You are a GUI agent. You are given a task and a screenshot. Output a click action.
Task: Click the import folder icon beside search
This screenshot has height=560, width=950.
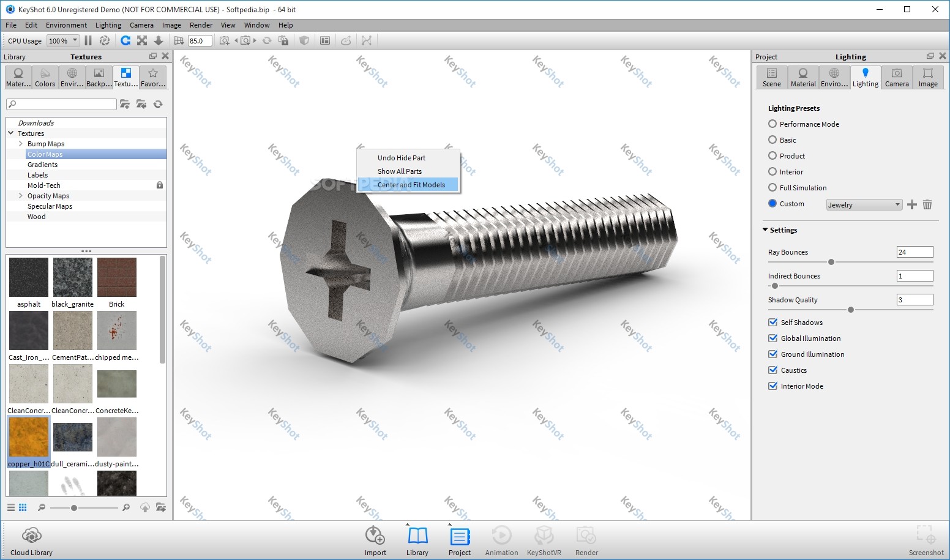click(141, 104)
